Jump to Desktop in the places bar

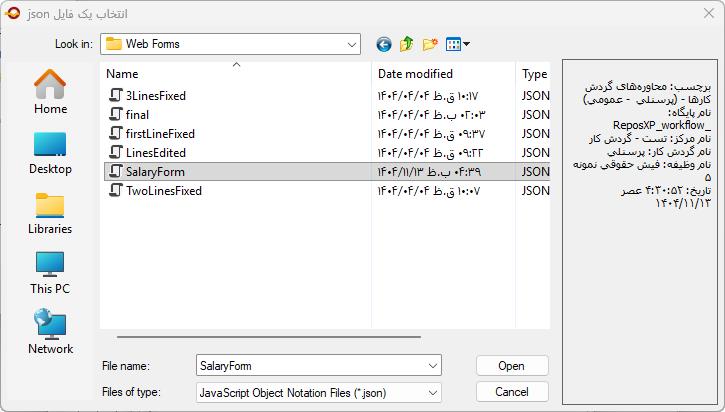point(50,152)
